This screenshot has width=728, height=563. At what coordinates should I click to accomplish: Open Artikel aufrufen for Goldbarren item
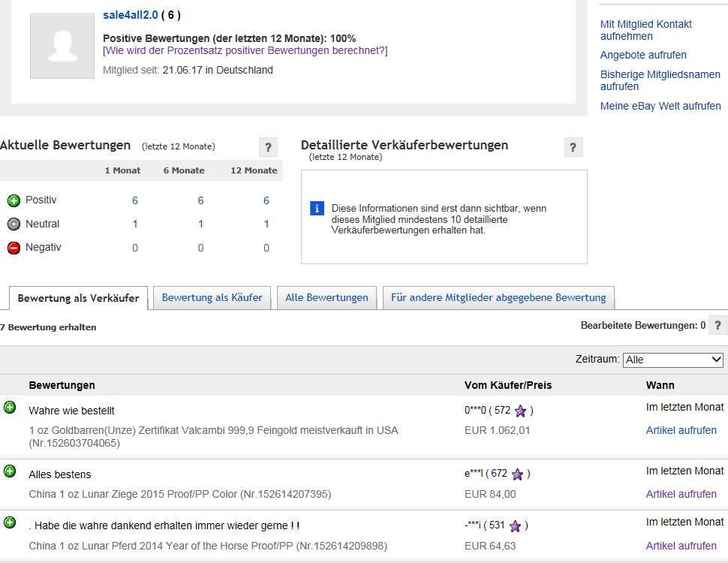click(681, 430)
